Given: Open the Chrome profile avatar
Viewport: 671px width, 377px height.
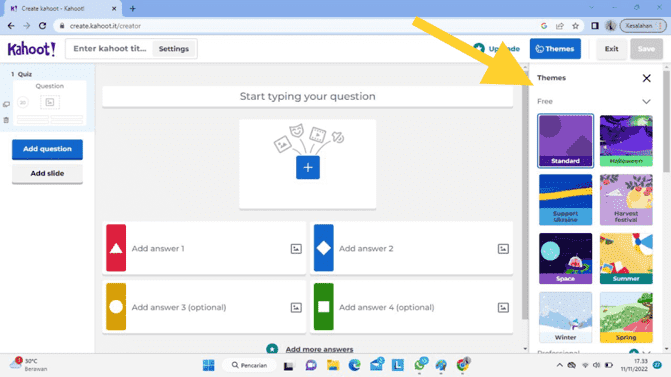Looking at the screenshot, I should click(610, 26).
